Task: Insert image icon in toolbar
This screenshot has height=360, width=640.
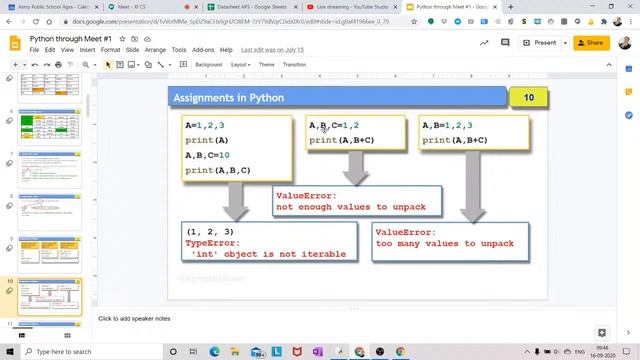Action: (131, 64)
